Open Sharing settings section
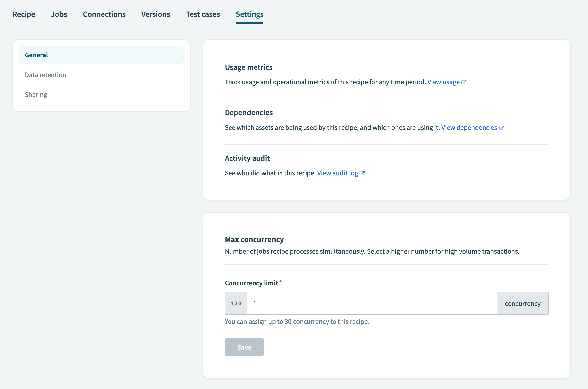Image resolution: width=588 pixels, height=389 pixels. pos(36,94)
